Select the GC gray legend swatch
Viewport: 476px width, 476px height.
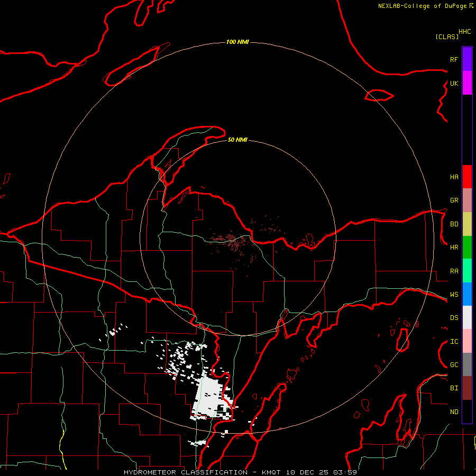467,364
